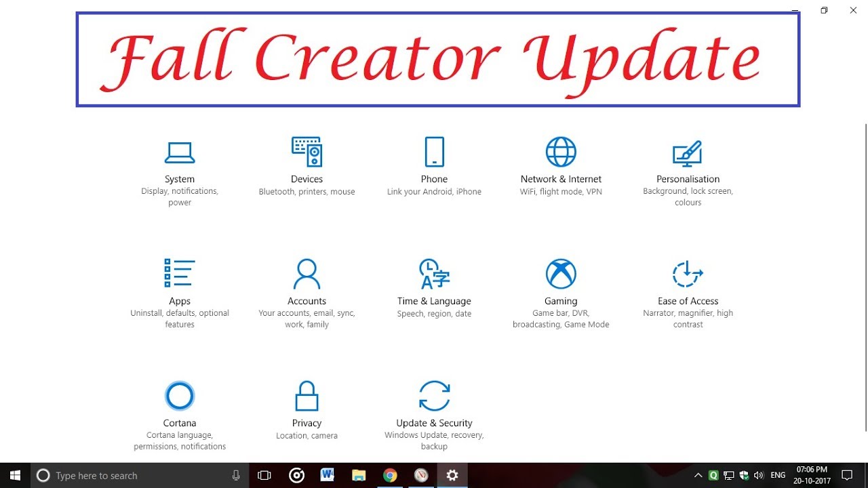Click the volume speaker tray icon
The image size is (868, 488).
point(759,476)
